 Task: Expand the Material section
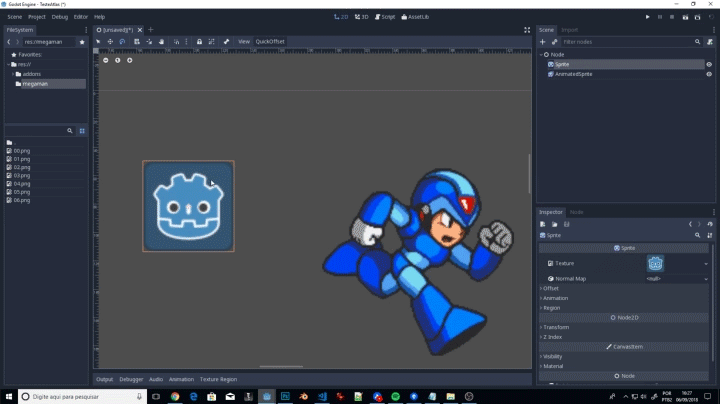coord(551,366)
